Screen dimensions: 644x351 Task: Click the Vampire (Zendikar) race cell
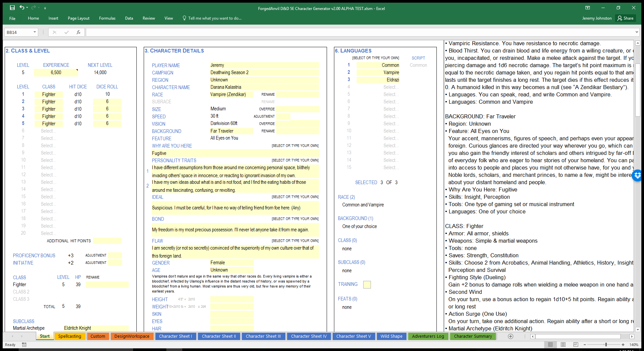click(232, 94)
